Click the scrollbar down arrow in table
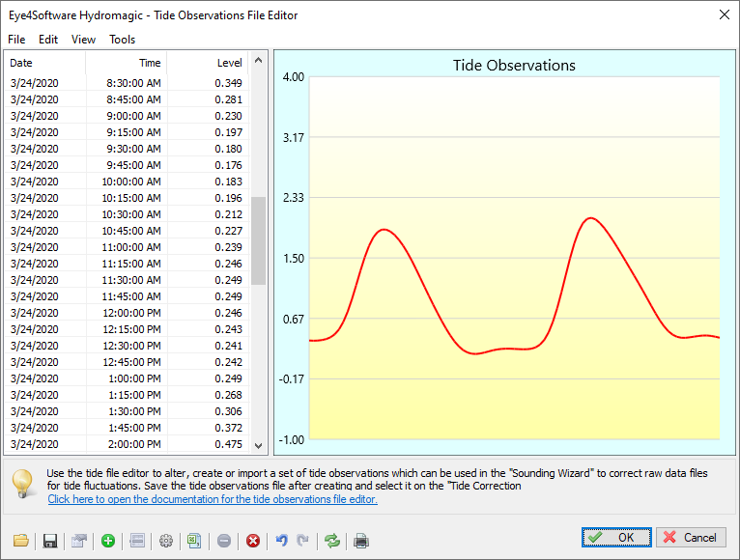 coord(258,445)
